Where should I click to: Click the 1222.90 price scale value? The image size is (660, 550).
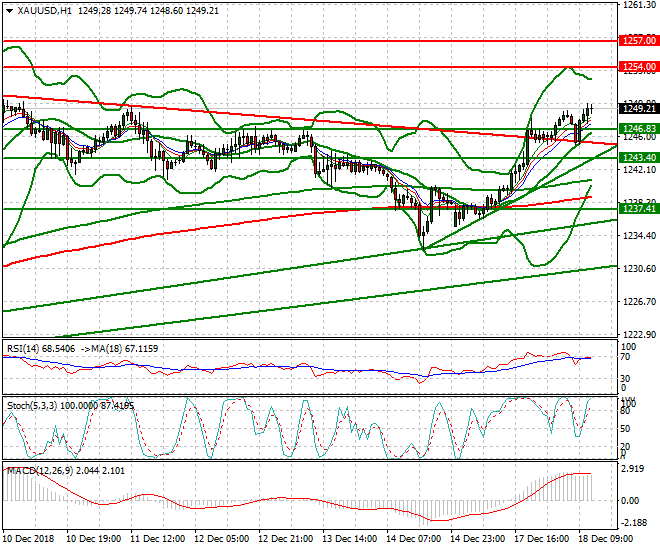pos(639,335)
